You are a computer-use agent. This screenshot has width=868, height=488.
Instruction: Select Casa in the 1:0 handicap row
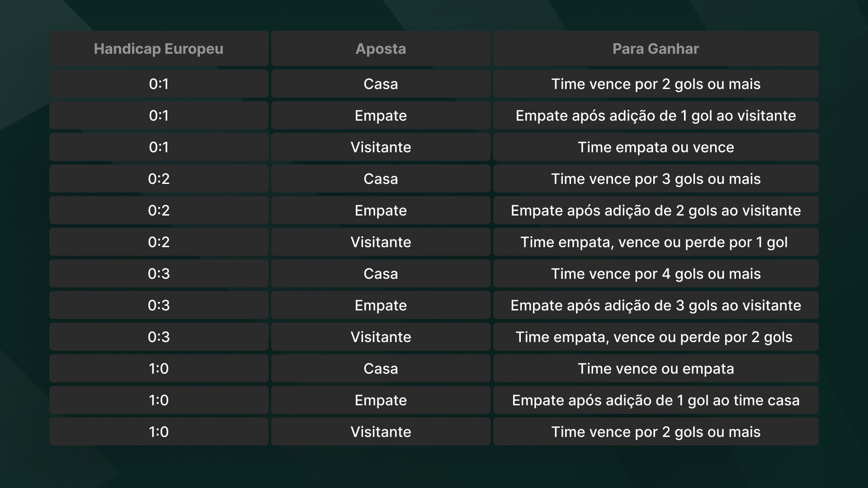click(381, 369)
